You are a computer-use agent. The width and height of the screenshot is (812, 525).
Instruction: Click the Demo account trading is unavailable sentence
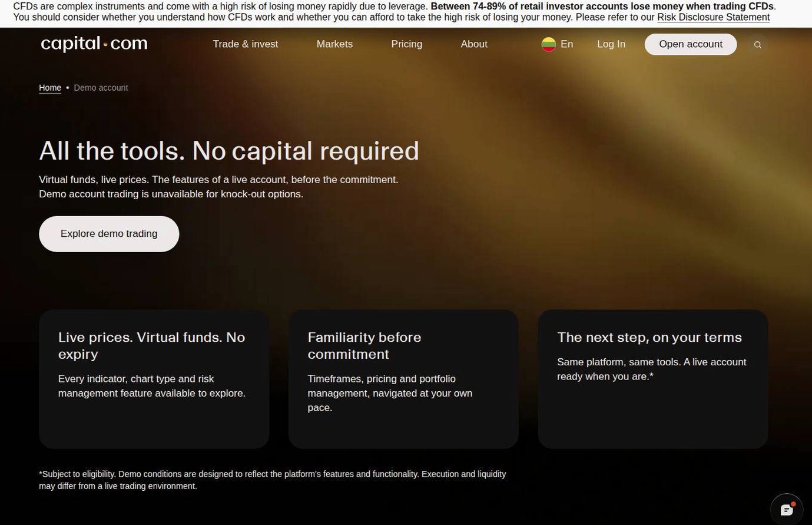click(x=171, y=194)
